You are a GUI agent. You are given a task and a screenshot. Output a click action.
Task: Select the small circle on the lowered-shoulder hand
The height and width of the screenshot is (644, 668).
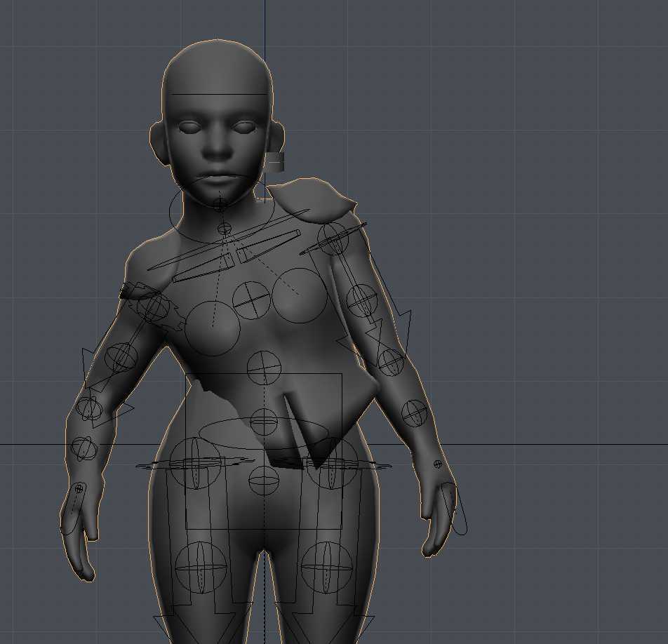(79, 490)
